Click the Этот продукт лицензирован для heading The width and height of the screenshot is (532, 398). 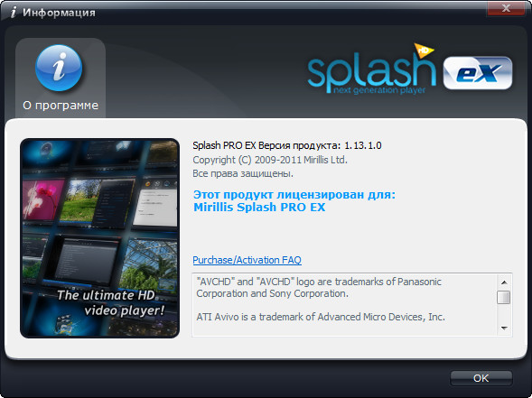294,195
